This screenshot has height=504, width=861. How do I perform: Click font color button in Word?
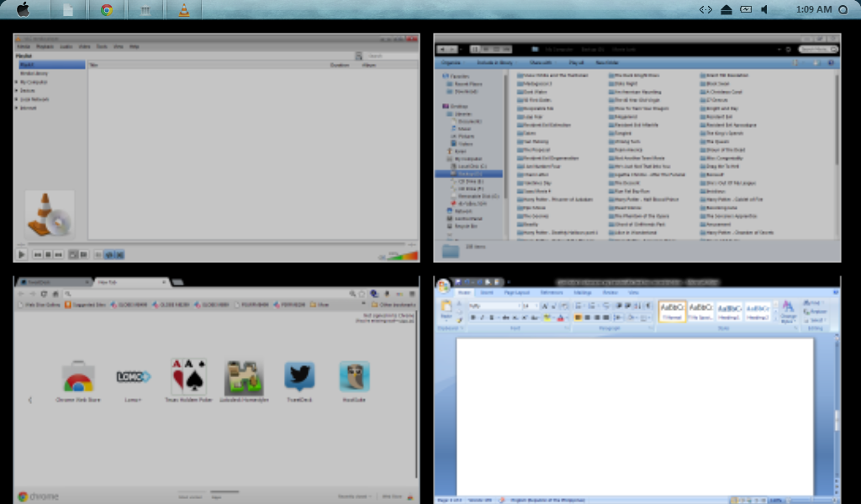561,317
